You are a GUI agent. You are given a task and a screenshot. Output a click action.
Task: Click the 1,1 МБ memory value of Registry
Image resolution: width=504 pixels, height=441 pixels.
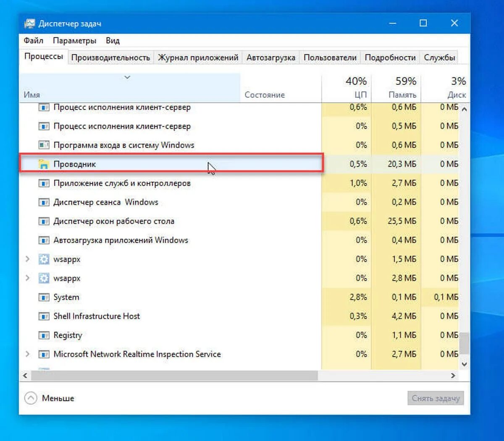[404, 335]
